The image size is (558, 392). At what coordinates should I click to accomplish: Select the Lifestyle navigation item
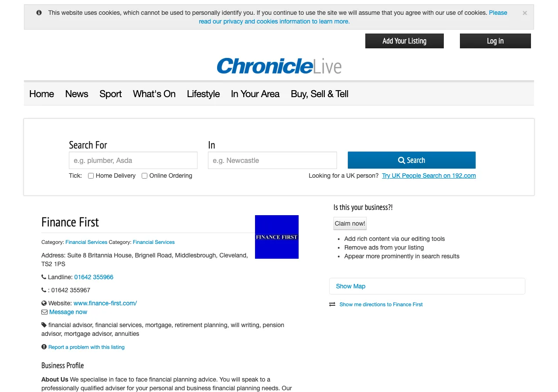[x=203, y=94]
